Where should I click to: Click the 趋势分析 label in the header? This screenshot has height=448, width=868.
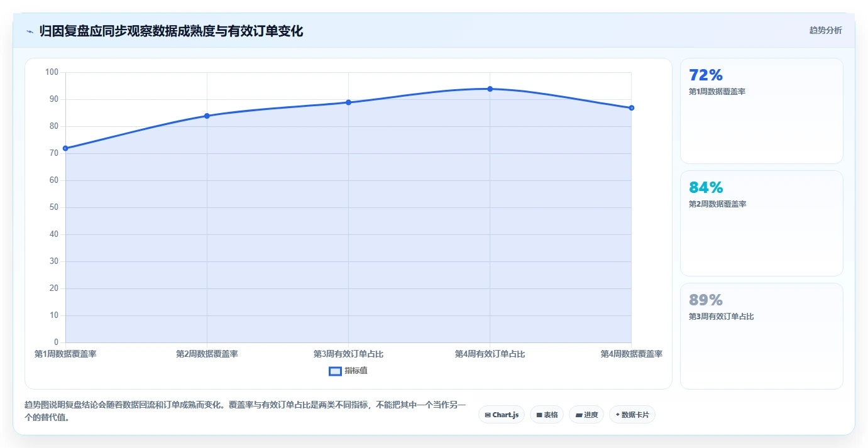[x=825, y=30]
